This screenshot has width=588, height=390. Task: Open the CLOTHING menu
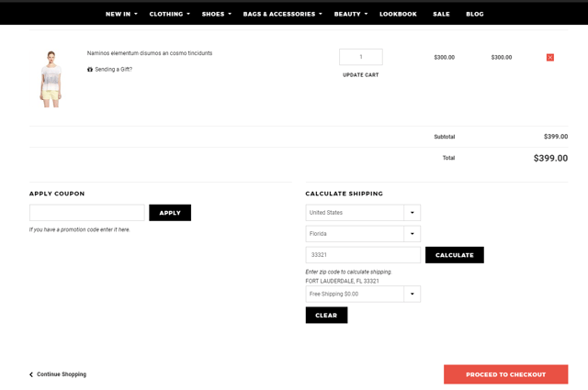pyautogui.click(x=169, y=14)
